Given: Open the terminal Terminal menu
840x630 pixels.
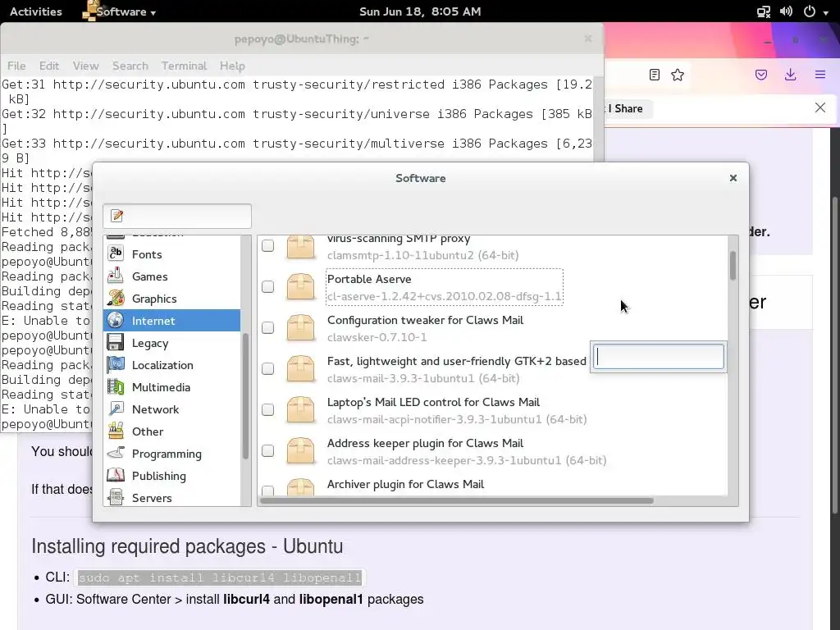Looking at the screenshot, I should tap(184, 66).
